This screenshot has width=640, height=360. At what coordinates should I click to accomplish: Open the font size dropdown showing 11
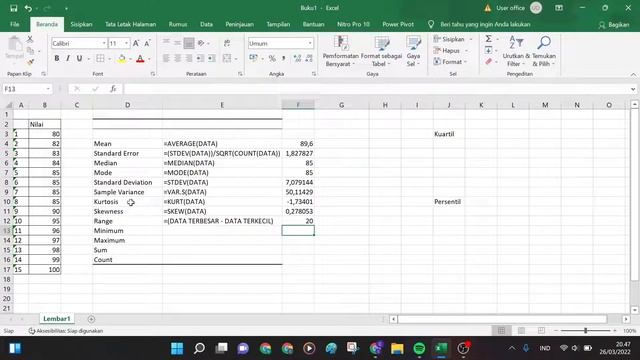[127, 43]
